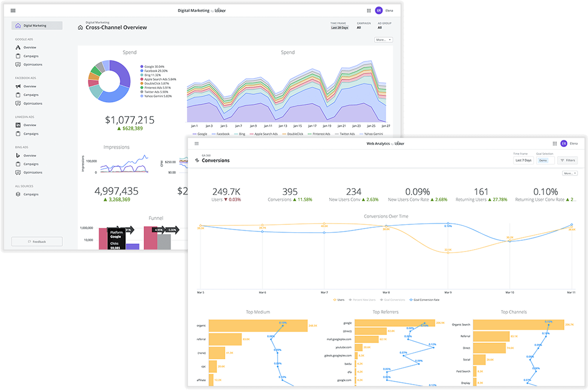588x390 pixels.
Task: Click the All Sources Campaigns stack icon
Action: [x=18, y=195]
